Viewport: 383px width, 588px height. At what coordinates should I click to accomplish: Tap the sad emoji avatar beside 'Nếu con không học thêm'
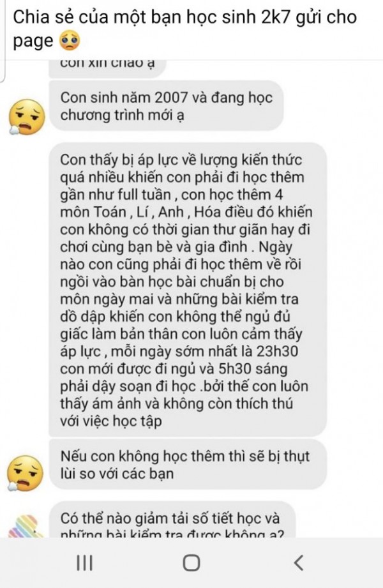(x=25, y=473)
